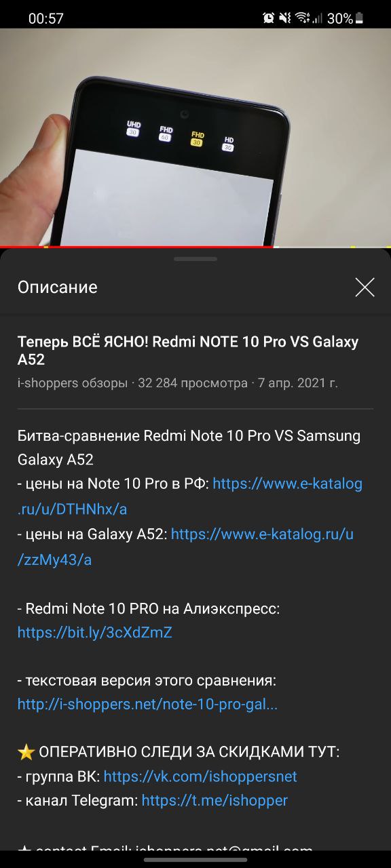
Task: Tap the drag handle atop description sheet
Action: coord(195,259)
